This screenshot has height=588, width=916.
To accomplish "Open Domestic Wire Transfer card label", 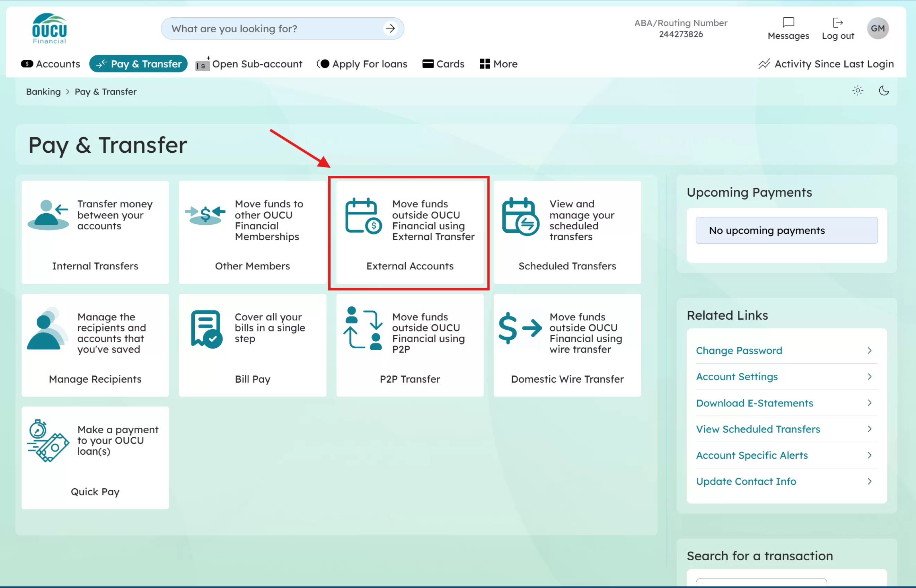I will coord(567,379).
